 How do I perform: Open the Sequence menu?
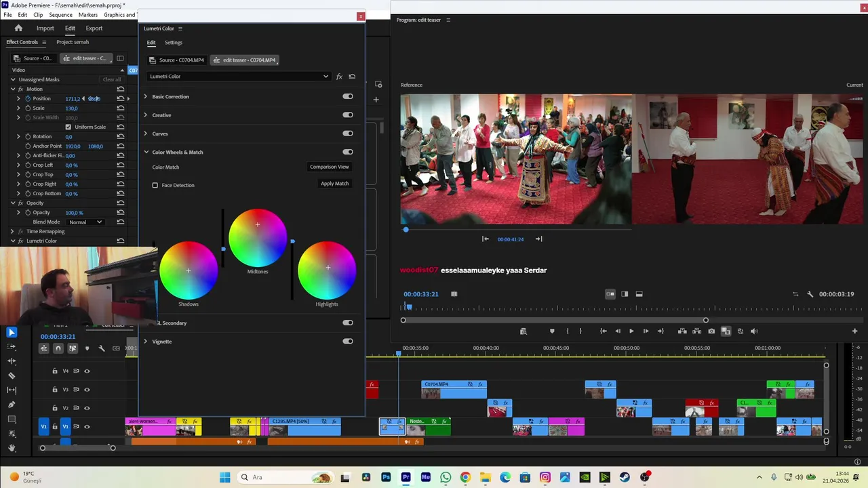click(60, 15)
